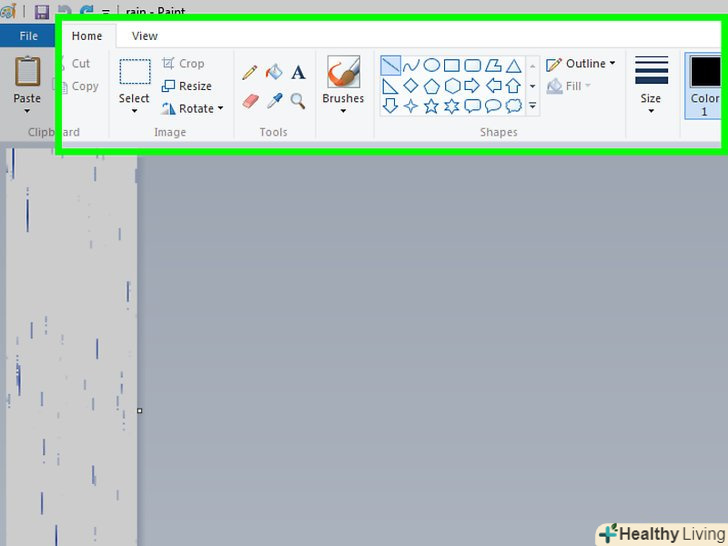728x546 pixels.
Task: Open the Brushes dropdown arrow
Action: click(x=343, y=111)
